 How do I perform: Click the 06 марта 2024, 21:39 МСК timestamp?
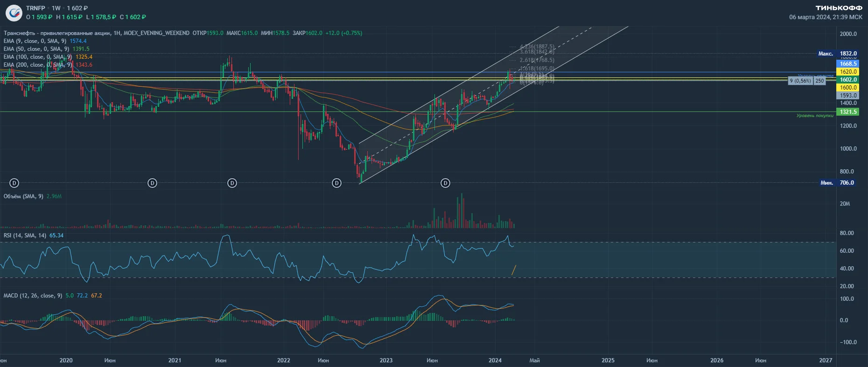pos(826,17)
